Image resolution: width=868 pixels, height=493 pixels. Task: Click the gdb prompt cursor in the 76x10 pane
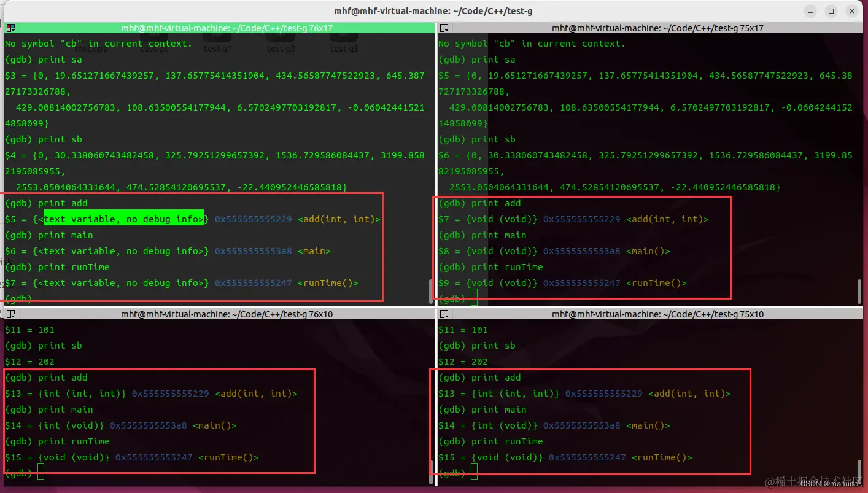click(x=41, y=472)
